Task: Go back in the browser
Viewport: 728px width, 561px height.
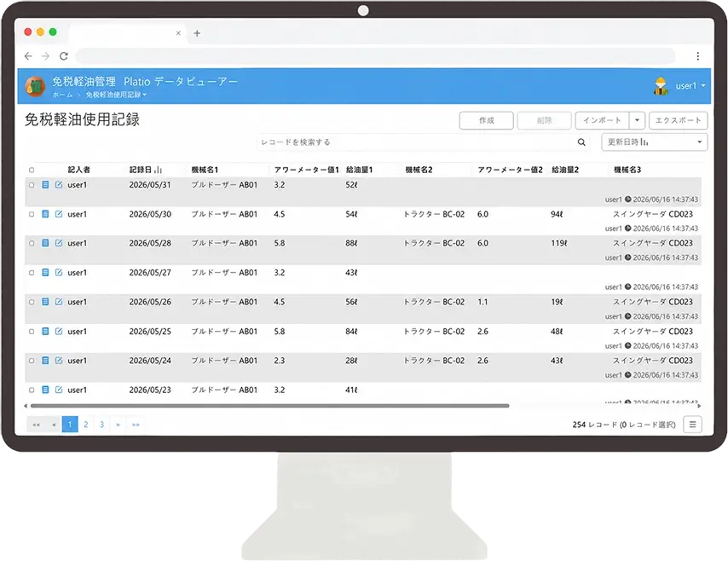Action: (x=28, y=56)
